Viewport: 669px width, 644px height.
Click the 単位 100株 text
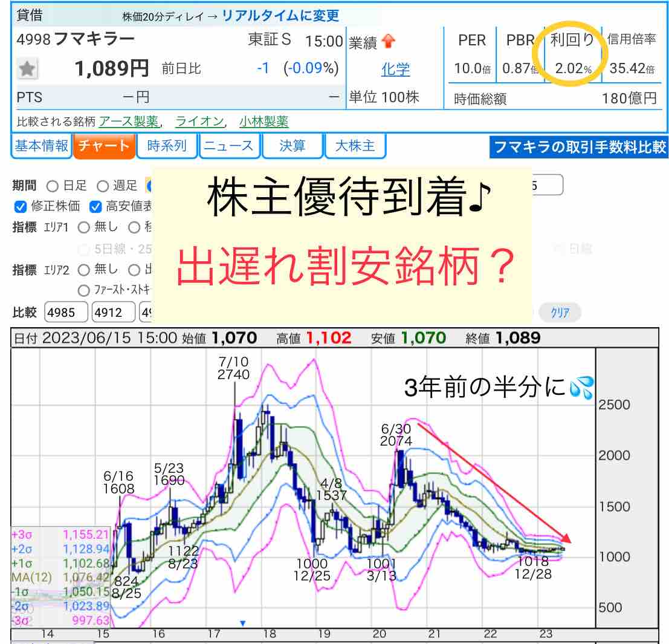[x=384, y=97]
